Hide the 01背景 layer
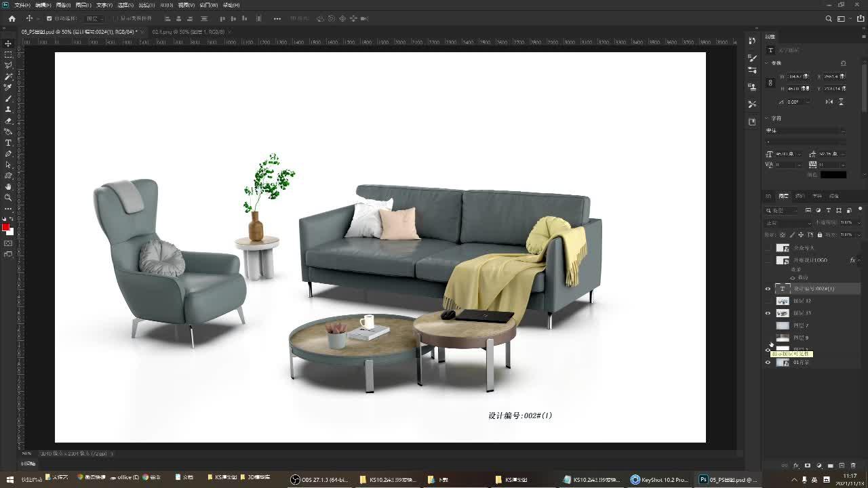This screenshot has height=488, width=868. [x=768, y=363]
